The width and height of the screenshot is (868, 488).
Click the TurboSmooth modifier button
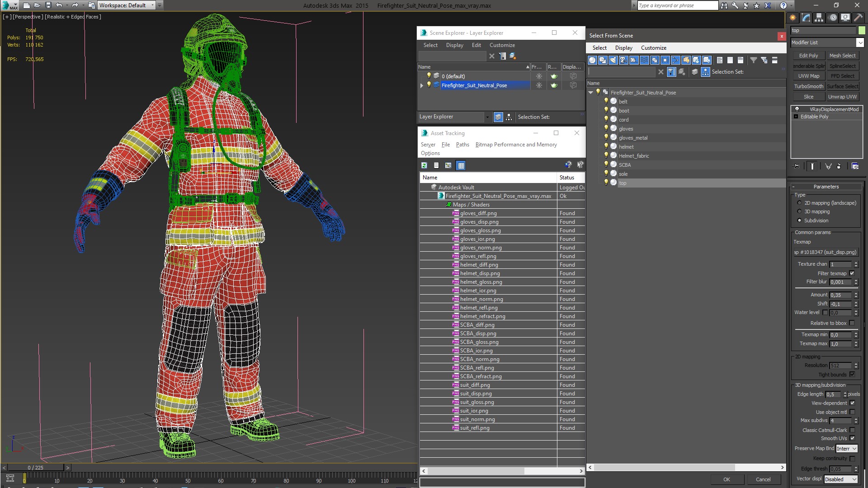click(808, 86)
